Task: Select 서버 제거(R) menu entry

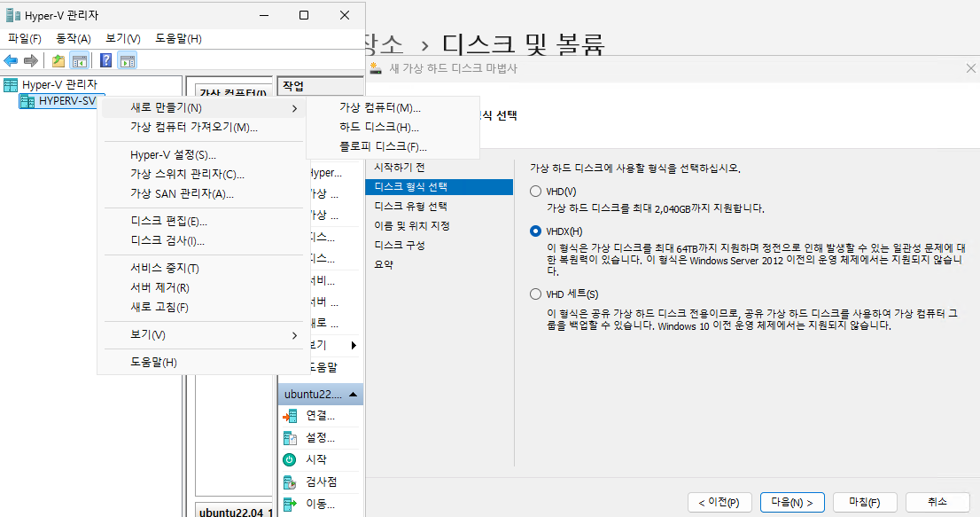Action: coord(203,287)
